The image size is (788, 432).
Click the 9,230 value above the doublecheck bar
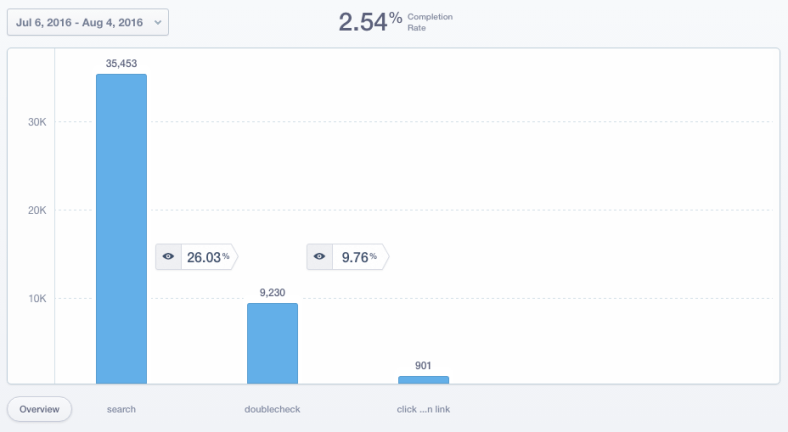[x=272, y=292]
